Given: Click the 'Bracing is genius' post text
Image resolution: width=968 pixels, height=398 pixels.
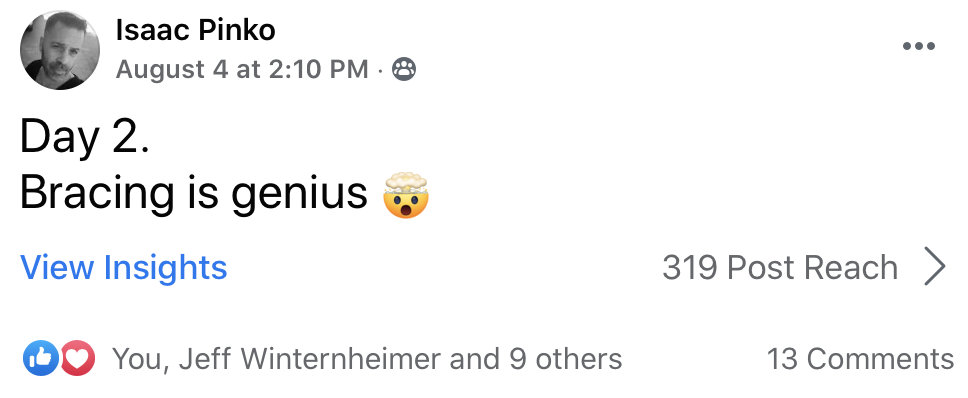Looking at the screenshot, I should point(194,193).
